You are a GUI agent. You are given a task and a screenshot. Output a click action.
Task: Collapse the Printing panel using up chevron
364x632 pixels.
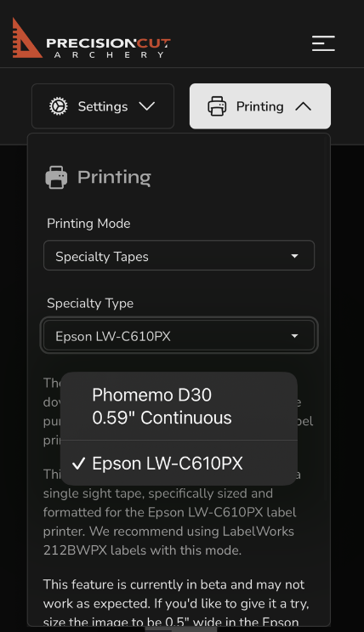pos(303,106)
